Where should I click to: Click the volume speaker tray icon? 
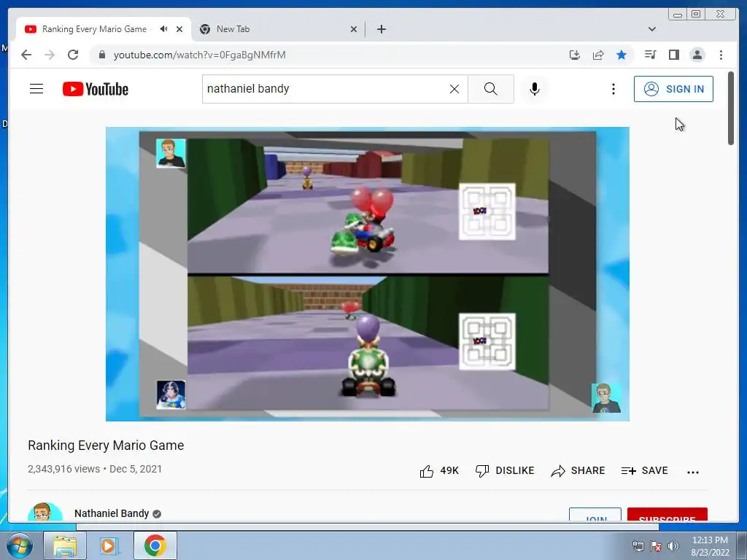(673, 546)
